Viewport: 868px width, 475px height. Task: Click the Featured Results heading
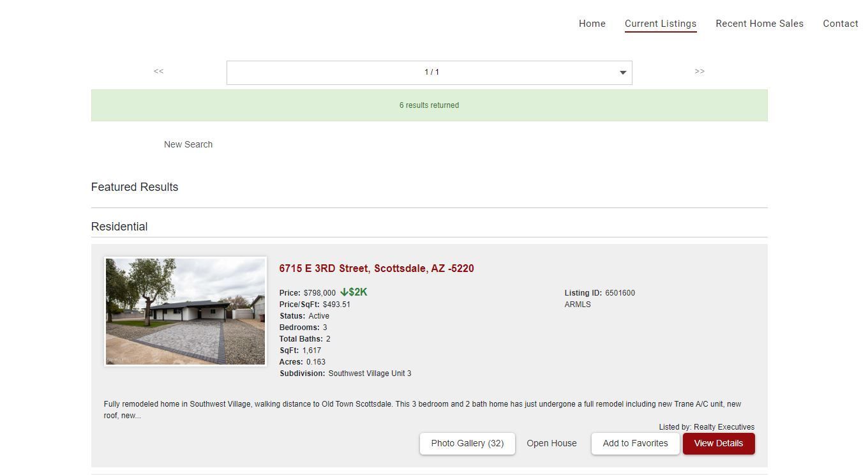tap(135, 187)
